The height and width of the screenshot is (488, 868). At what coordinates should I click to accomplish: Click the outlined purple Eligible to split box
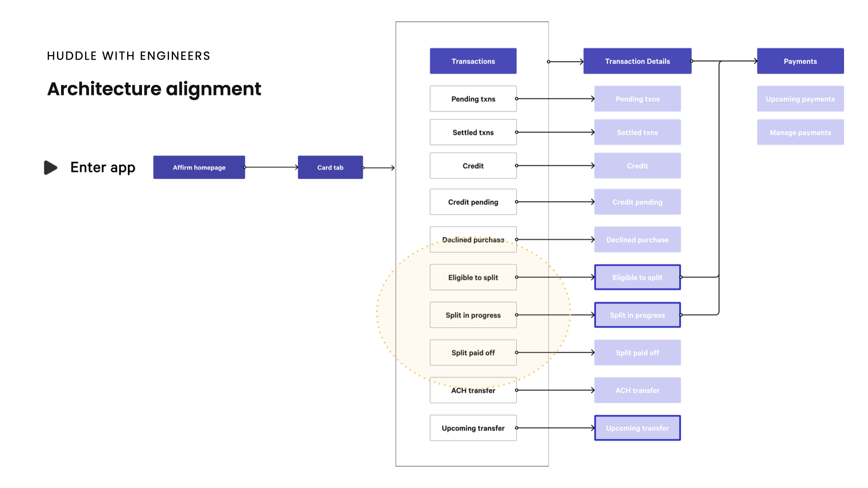[637, 277]
